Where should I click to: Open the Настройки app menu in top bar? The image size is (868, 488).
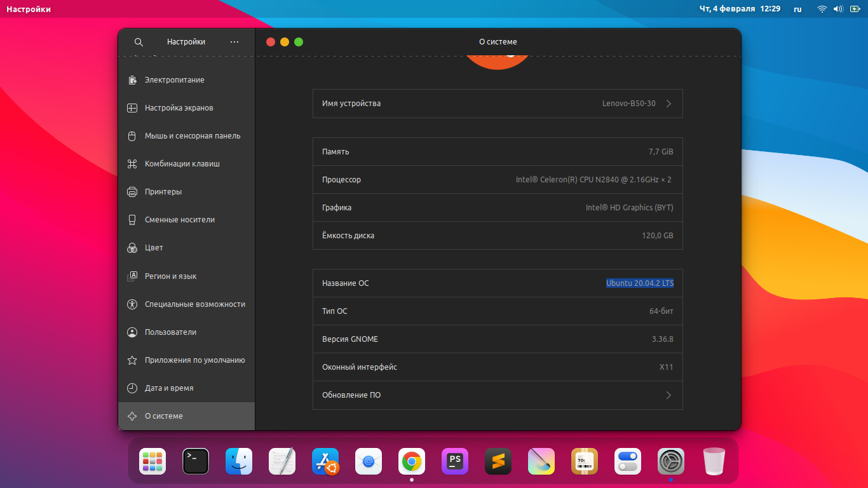coord(29,9)
